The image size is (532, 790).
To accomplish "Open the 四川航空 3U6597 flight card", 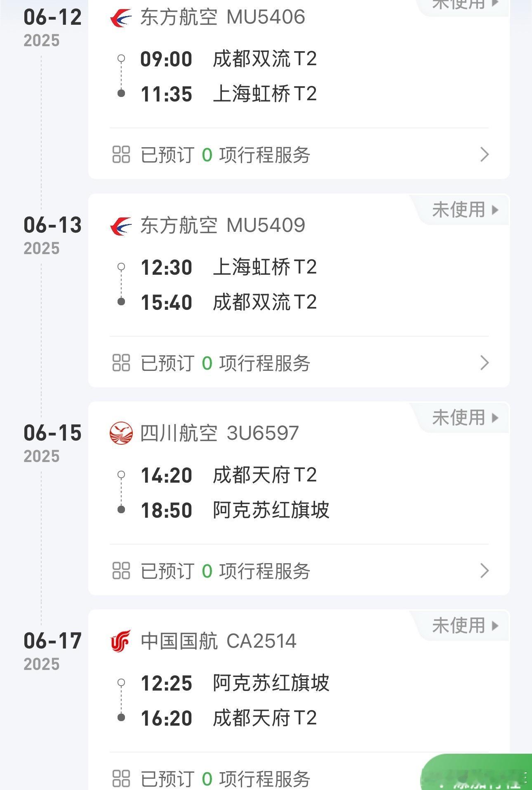I will (299, 498).
